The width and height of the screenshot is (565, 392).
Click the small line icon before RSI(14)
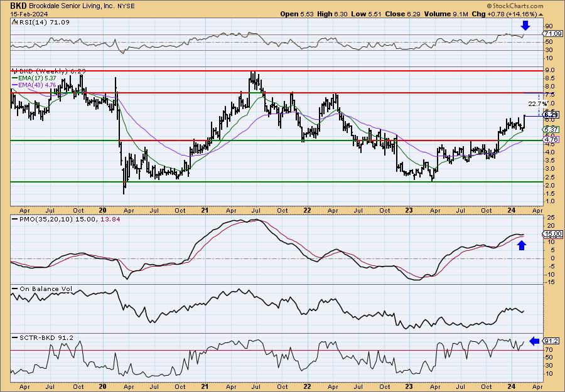tap(14, 22)
